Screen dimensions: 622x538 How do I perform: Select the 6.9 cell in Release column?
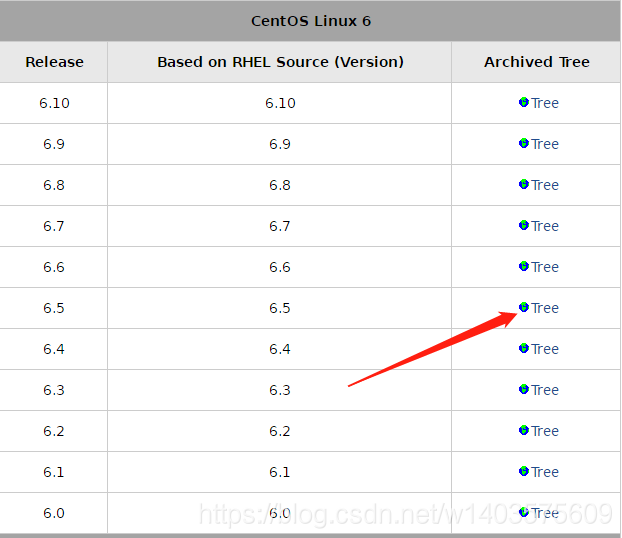tap(54, 144)
